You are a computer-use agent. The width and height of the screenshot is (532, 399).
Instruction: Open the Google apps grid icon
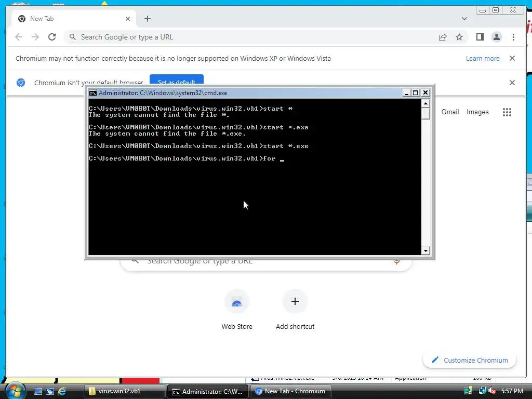click(x=507, y=112)
